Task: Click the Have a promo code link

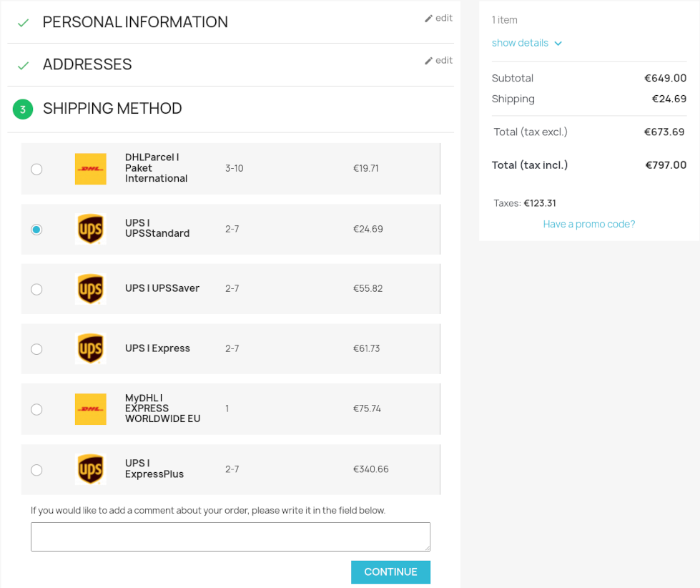Action: coord(588,224)
